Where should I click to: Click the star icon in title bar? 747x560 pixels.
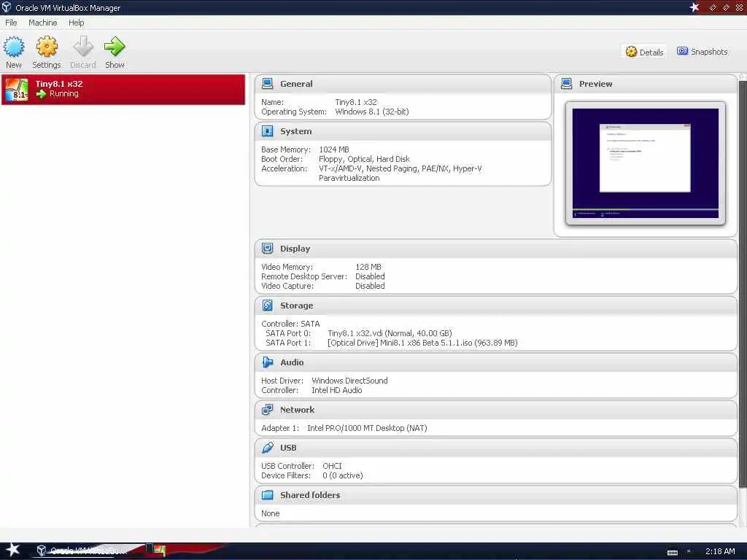[x=694, y=7]
